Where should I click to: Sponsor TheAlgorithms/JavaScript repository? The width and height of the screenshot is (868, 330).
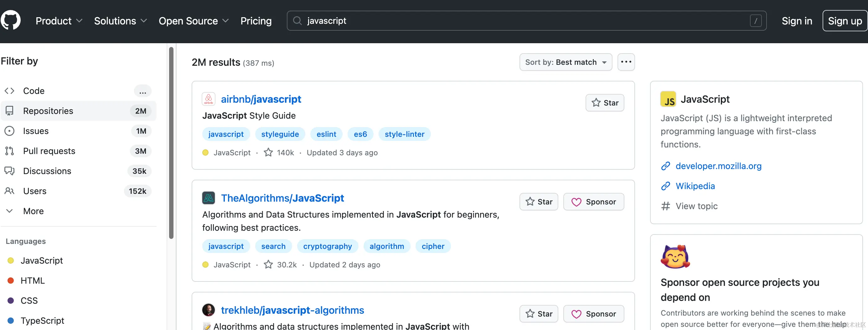click(x=593, y=202)
